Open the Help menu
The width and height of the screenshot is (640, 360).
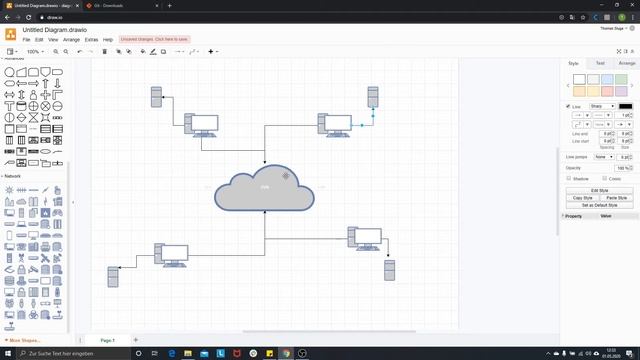coord(107,40)
